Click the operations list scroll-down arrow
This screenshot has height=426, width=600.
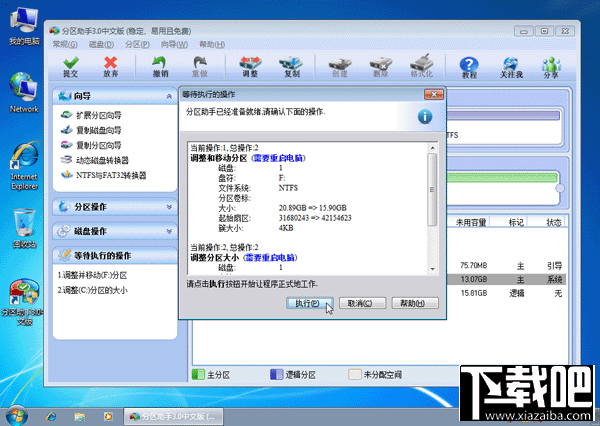pos(432,269)
